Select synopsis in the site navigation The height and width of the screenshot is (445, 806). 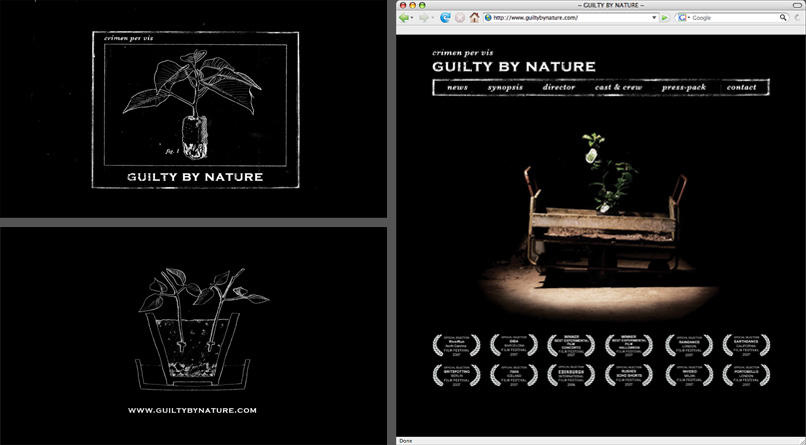pos(505,88)
